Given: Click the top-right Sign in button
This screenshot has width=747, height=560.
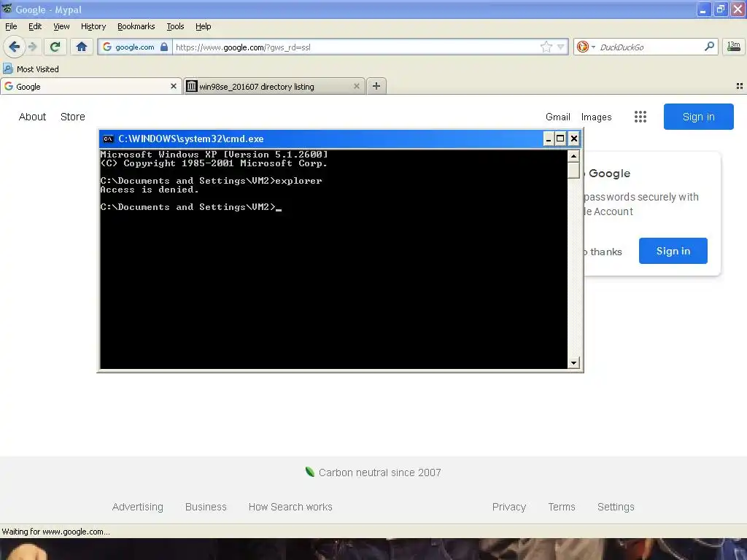Looking at the screenshot, I should (x=698, y=117).
